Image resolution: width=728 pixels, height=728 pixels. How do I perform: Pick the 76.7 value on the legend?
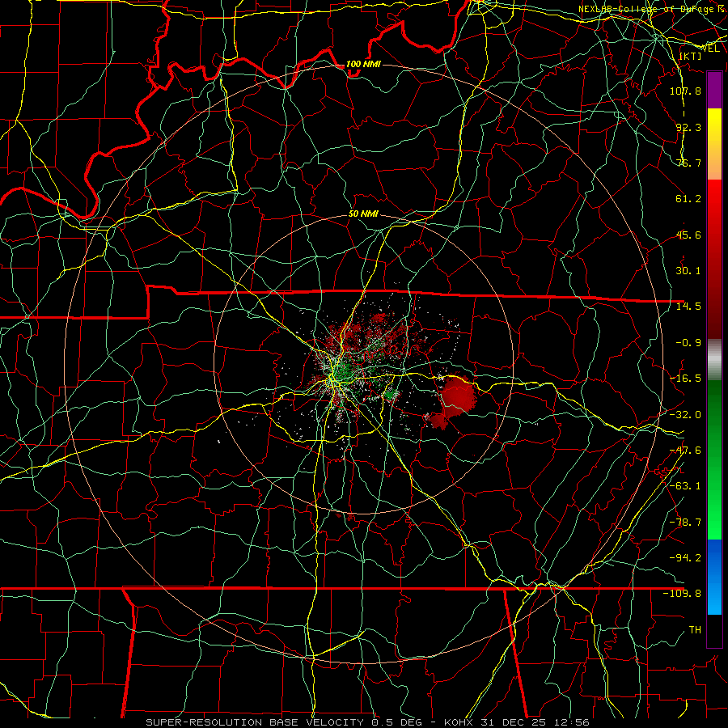(x=688, y=163)
